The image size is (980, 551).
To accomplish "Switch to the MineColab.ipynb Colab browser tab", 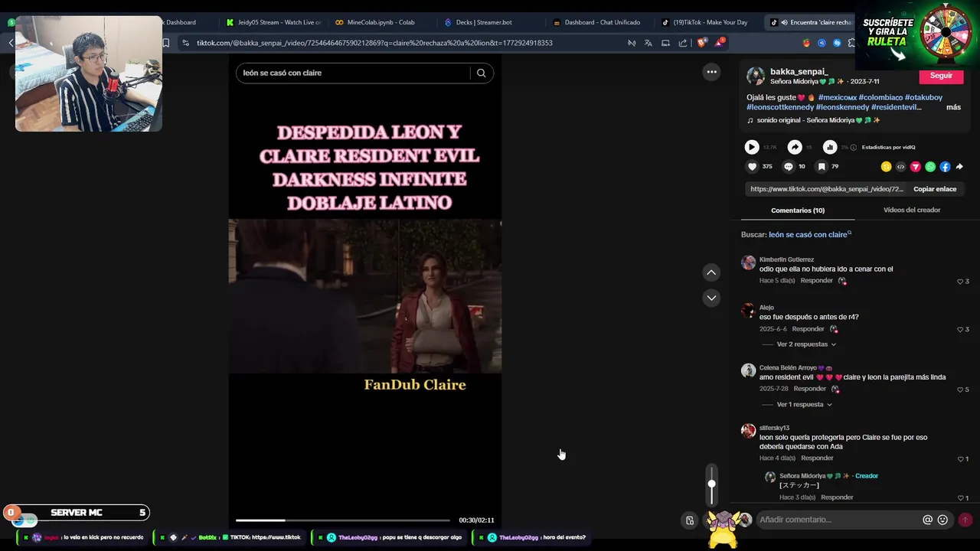I will click(380, 22).
